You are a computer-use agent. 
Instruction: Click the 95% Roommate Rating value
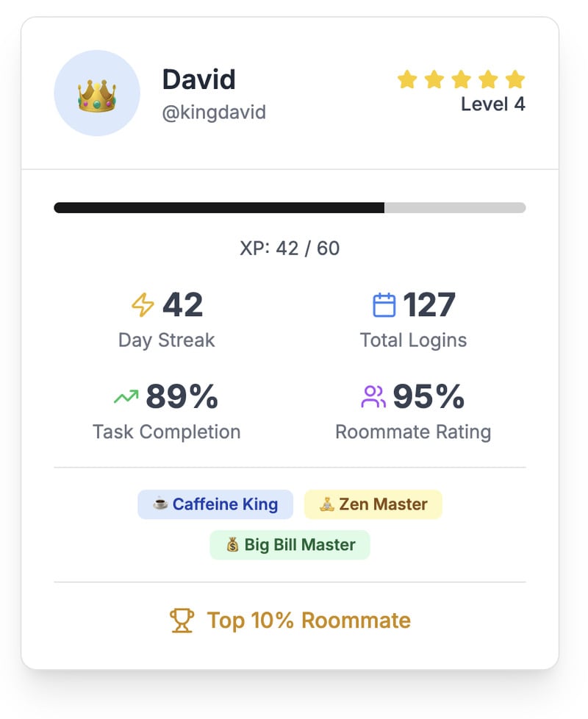429,398
